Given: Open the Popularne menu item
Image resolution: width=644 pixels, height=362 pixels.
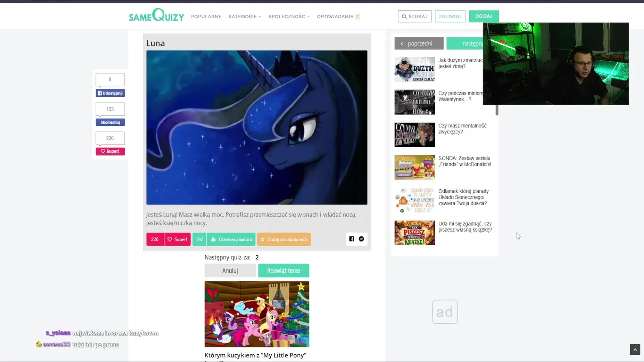Looking at the screenshot, I should pyautogui.click(x=206, y=16).
